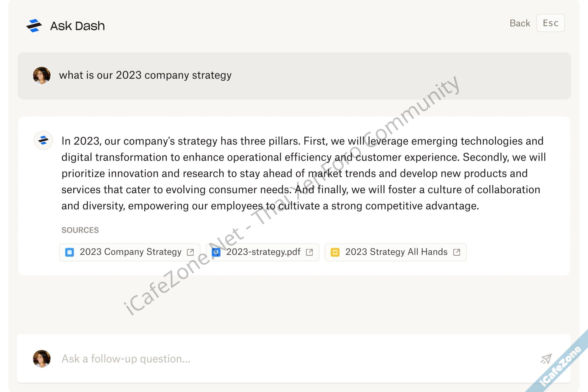The height and width of the screenshot is (392, 588).
Task: Open the 2023 Company Strategy source
Action: [130, 252]
